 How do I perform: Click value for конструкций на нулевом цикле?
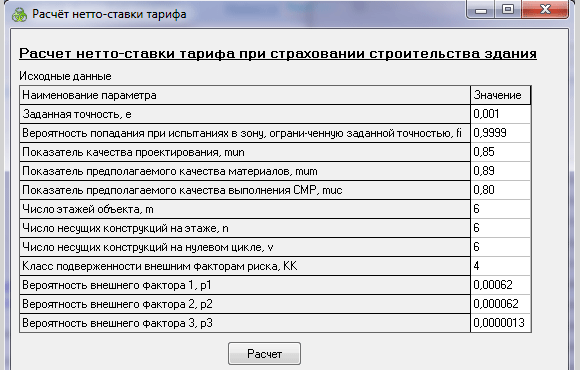click(x=500, y=247)
